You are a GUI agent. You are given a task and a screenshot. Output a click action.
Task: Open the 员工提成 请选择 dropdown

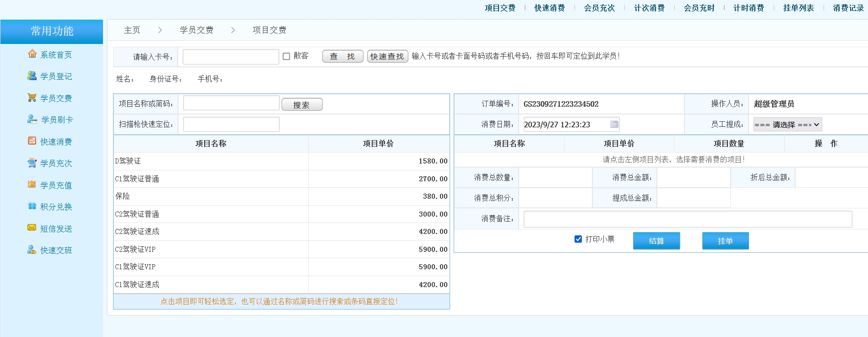coord(787,125)
